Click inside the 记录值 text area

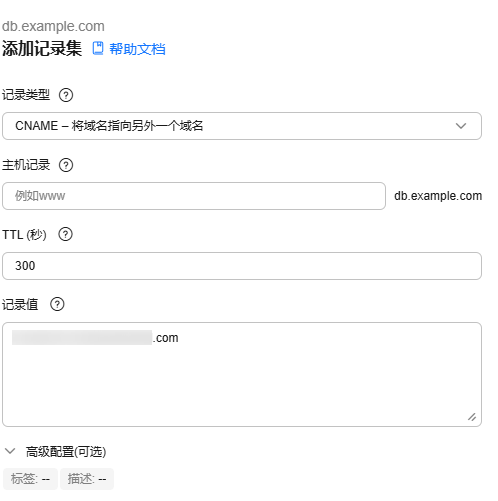[242, 374]
